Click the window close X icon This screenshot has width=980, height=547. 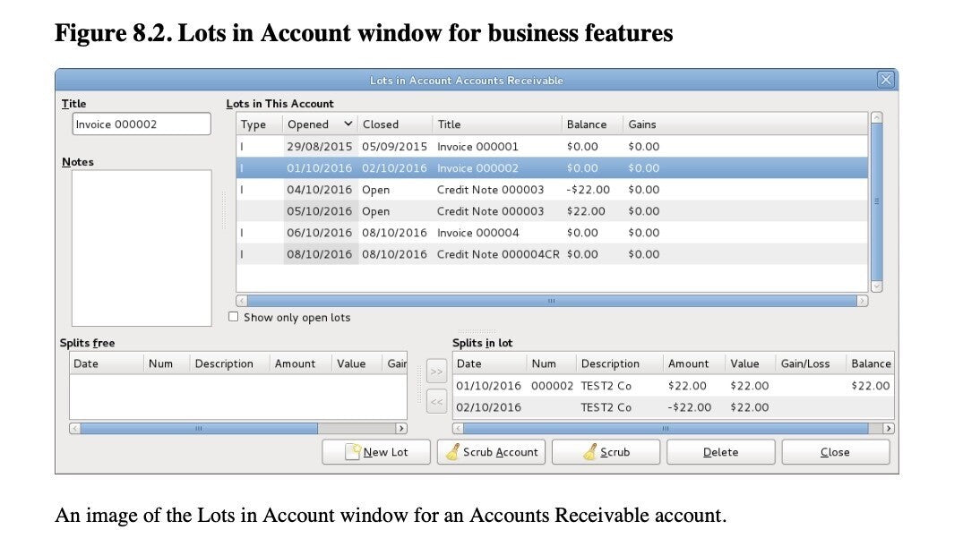pos(885,80)
